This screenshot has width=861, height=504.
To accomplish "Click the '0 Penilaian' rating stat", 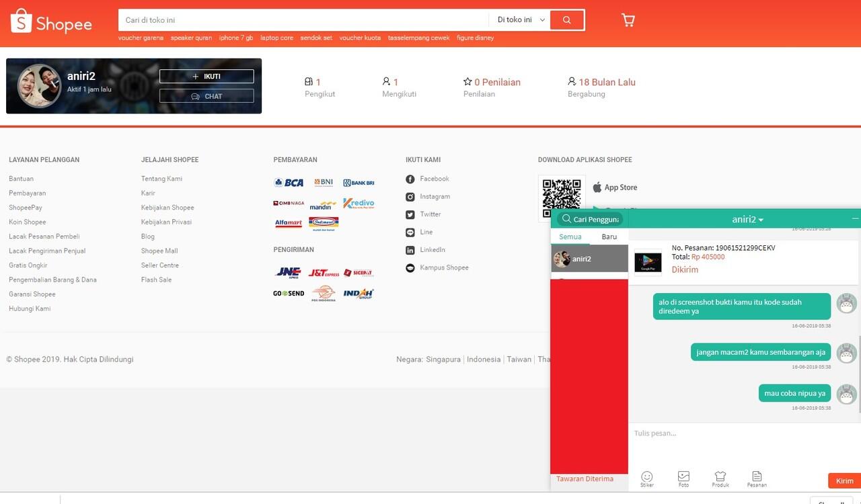I will pos(492,82).
